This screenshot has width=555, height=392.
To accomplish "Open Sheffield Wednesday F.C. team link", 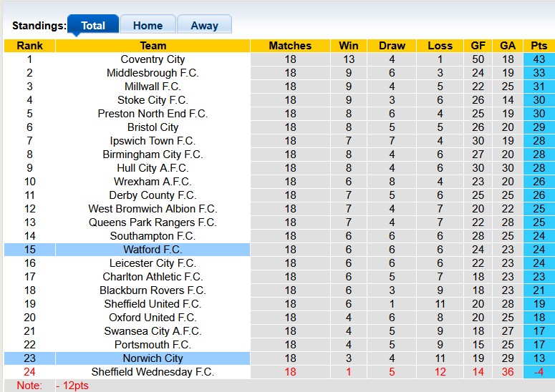I will [153, 372].
